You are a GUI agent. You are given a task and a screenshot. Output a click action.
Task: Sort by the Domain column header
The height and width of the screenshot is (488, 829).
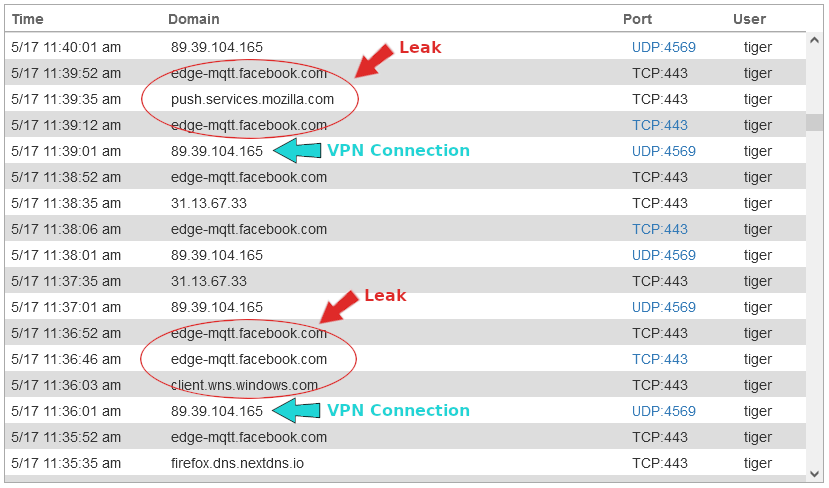coord(194,19)
